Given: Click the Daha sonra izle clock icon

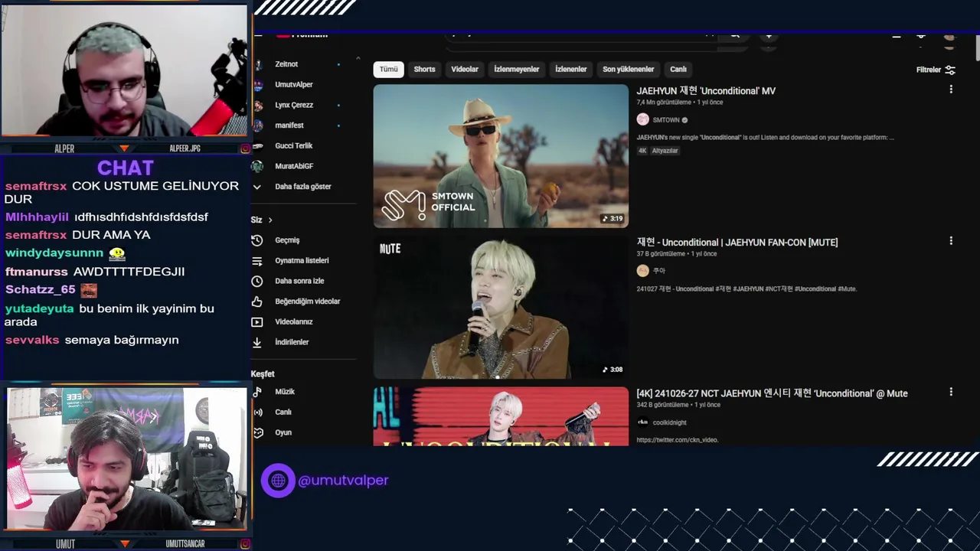Looking at the screenshot, I should [x=257, y=281].
